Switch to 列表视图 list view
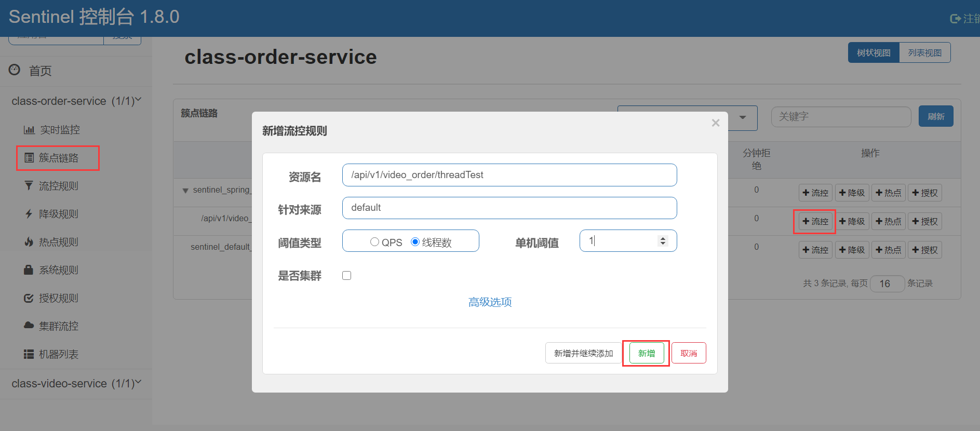This screenshot has width=980, height=431. tap(924, 52)
